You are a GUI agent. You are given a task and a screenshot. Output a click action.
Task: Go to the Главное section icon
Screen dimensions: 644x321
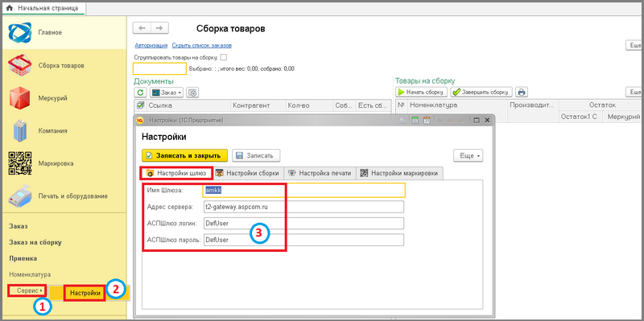pos(19,32)
